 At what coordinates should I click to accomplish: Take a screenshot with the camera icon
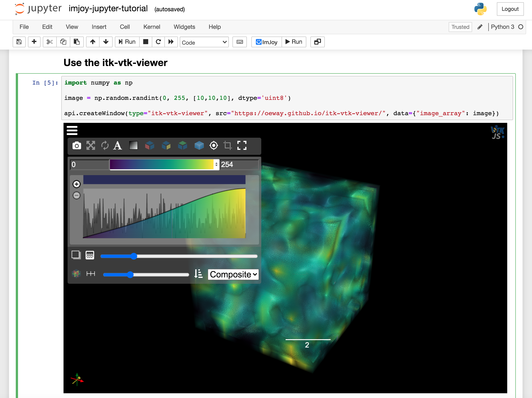point(77,146)
